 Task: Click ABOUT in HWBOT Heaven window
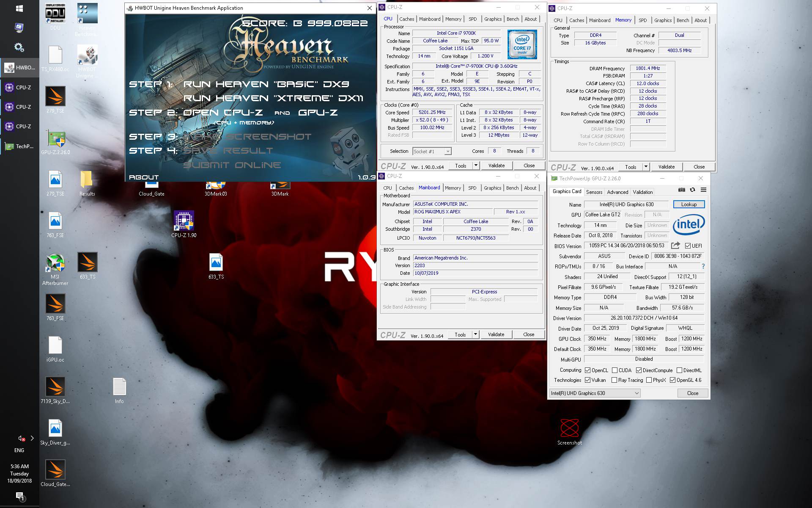(144, 177)
